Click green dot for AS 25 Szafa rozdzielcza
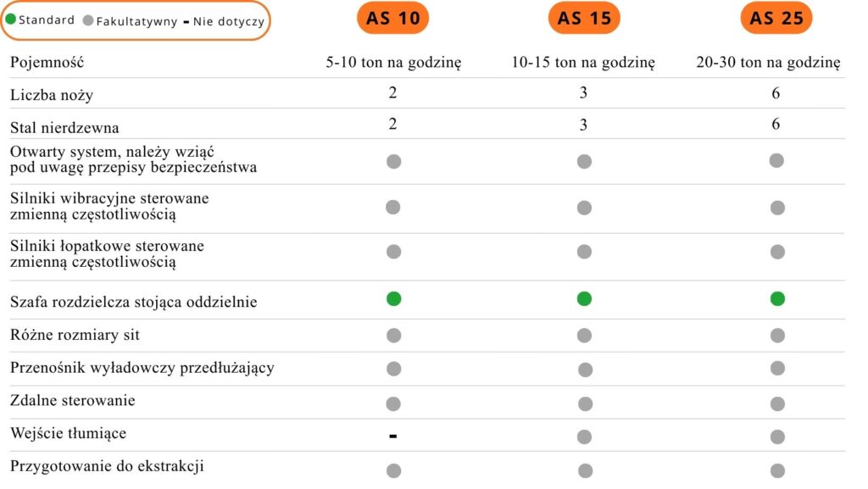868x489 pixels. click(777, 298)
